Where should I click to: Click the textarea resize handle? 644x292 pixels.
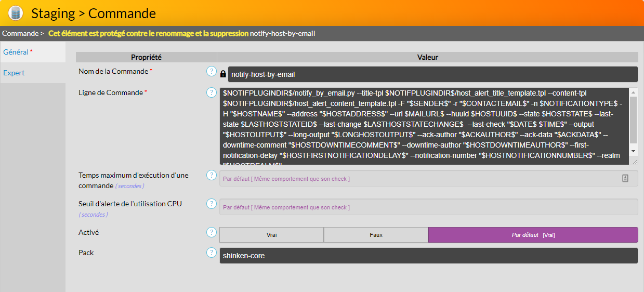tap(634, 162)
